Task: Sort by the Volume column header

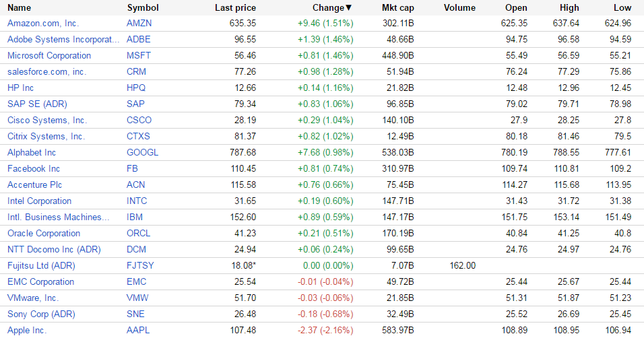Action: click(459, 8)
